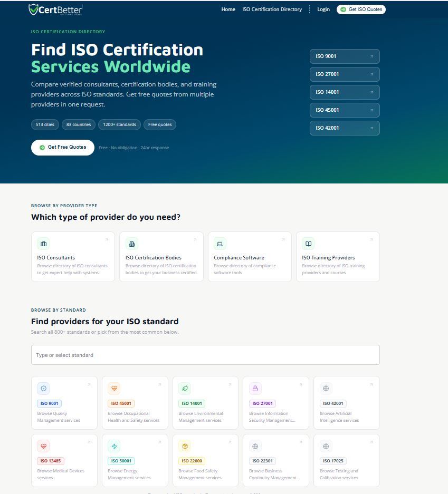
Task: Click the green arrow icon in Get Free Quotes
Action: pyautogui.click(x=42, y=148)
